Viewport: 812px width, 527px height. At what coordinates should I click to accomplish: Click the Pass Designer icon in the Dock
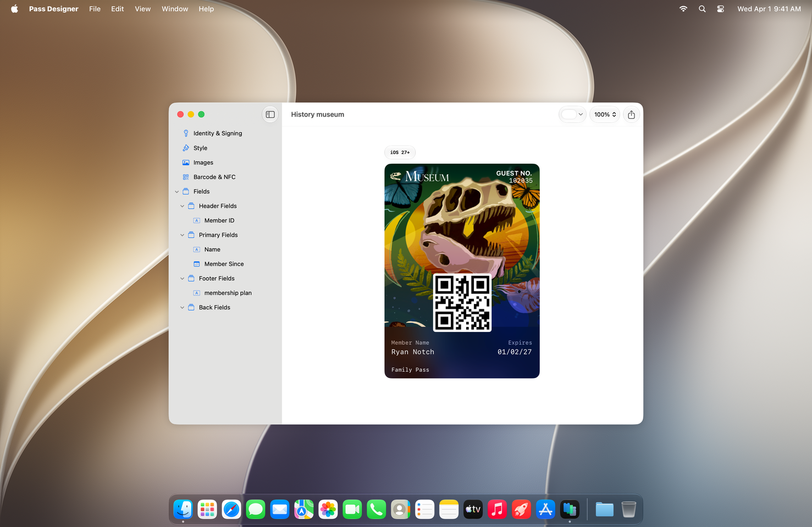click(x=570, y=510)
